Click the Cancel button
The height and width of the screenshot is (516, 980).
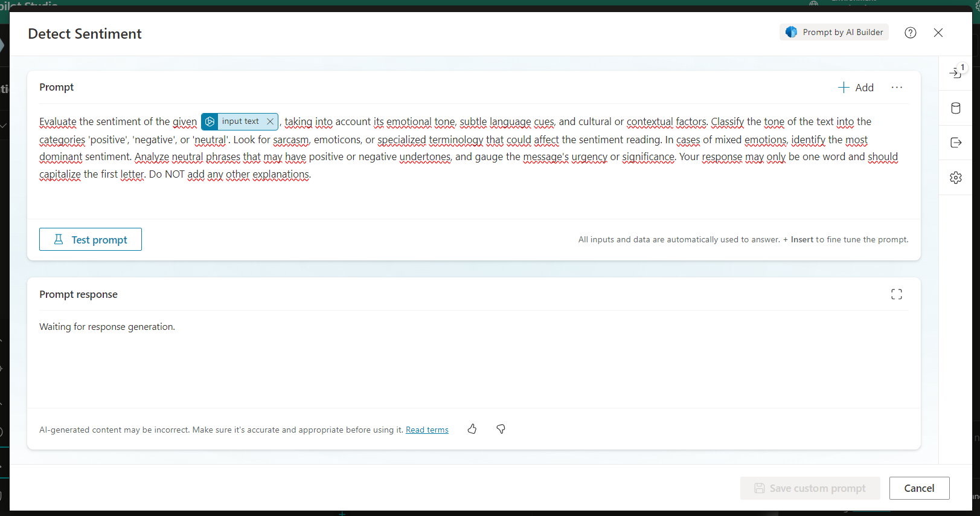pos(919,488)
